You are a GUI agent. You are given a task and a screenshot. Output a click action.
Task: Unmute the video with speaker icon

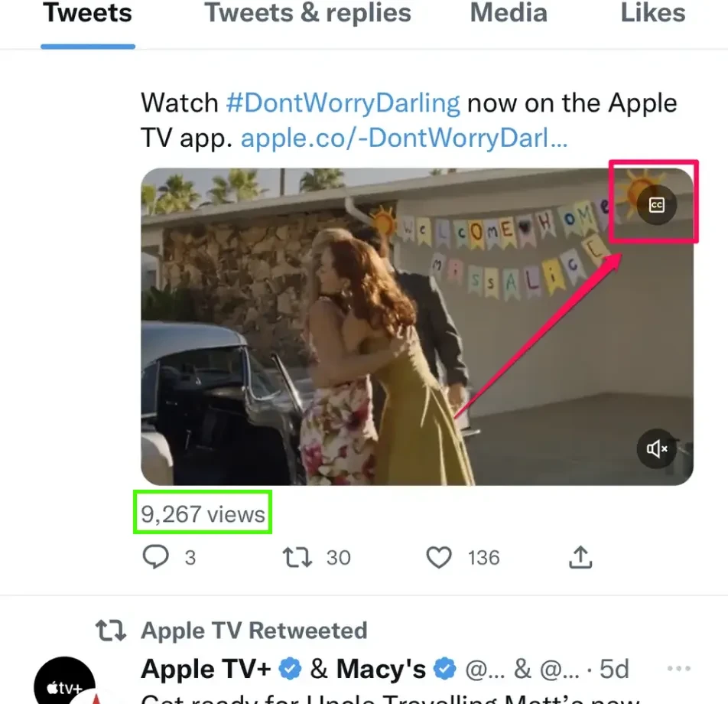(656, 448)
